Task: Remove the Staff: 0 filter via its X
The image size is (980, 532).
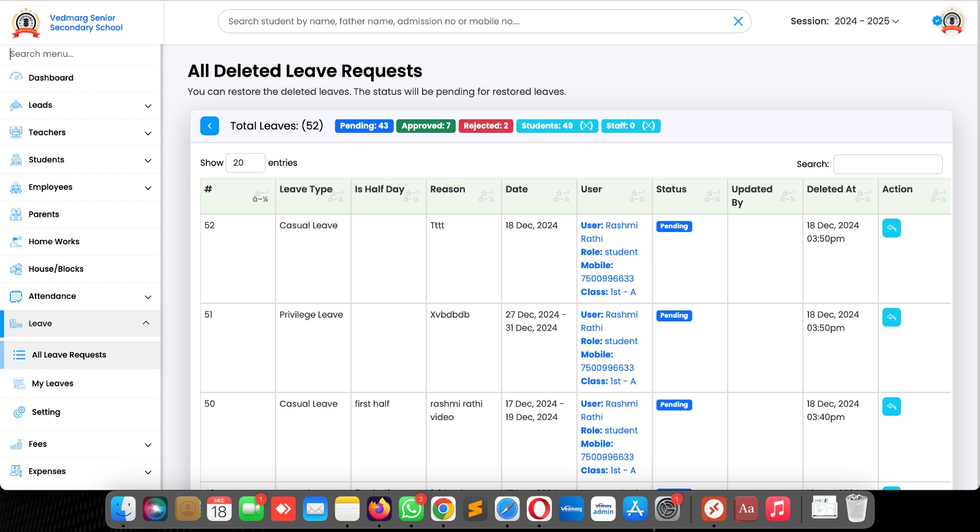Action: [x=649, y=126]
